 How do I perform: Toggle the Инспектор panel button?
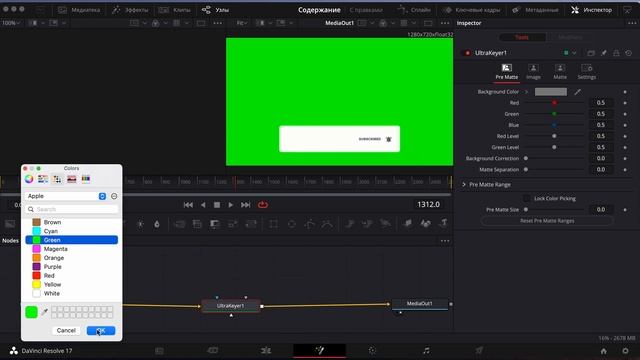tap(592, 10)
